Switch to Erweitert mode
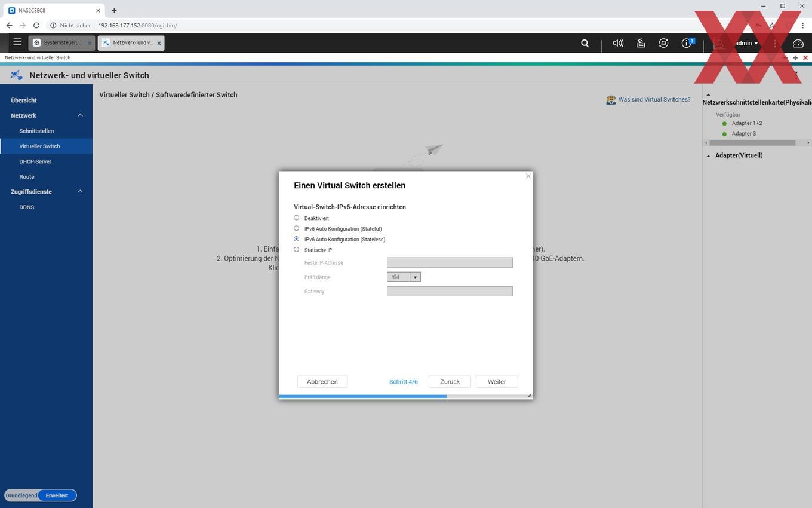 [57, 495]
